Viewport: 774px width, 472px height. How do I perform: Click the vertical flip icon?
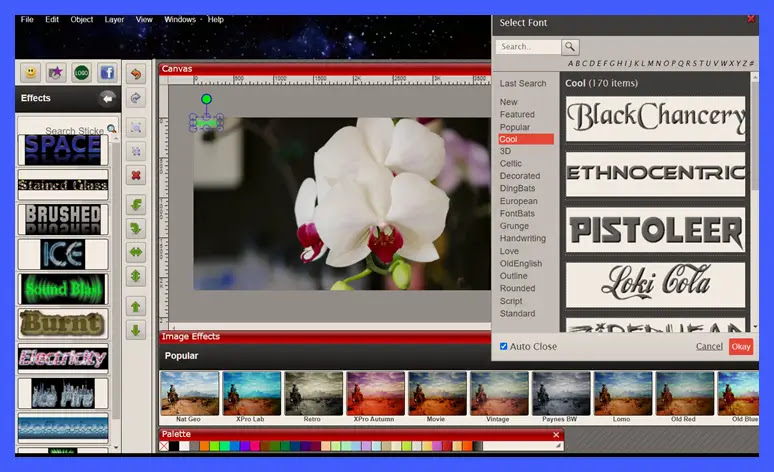[136, 276]
